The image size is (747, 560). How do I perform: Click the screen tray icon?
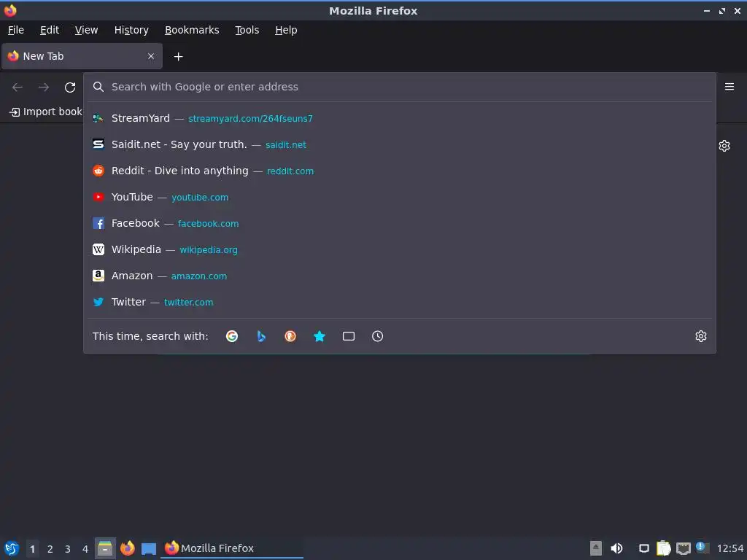coord(643,548)
